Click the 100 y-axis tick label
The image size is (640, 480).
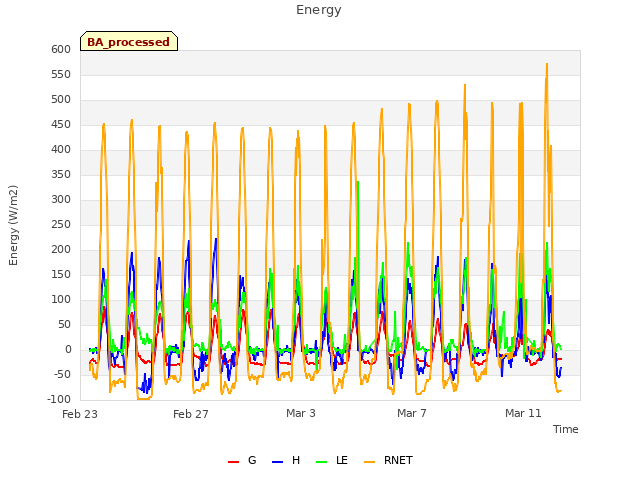click(x=61, y=300)
